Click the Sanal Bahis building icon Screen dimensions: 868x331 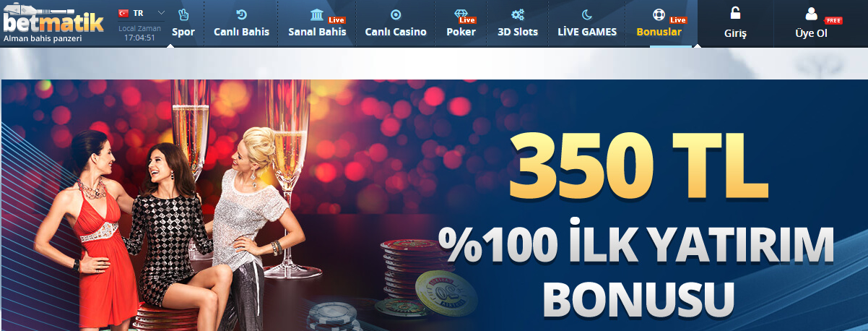click(316, 14)
